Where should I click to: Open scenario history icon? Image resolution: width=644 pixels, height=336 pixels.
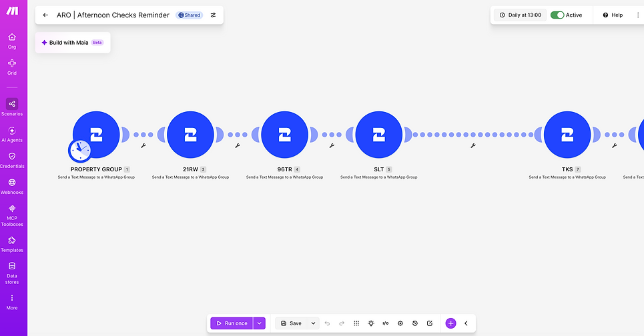pos(415,323)
